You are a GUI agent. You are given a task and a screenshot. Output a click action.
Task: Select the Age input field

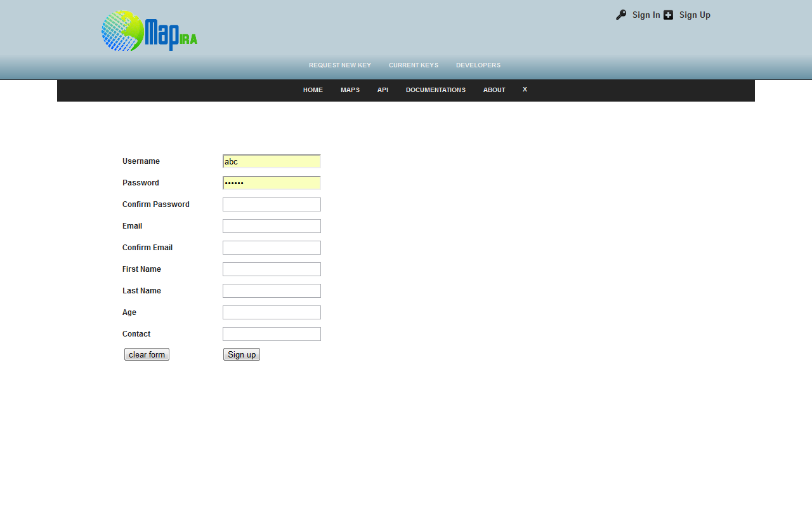point(272,312)
